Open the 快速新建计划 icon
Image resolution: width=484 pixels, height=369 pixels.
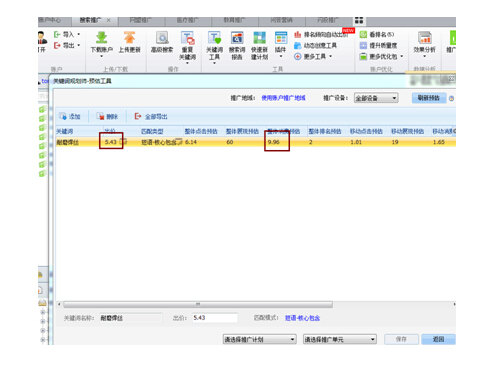259,38
